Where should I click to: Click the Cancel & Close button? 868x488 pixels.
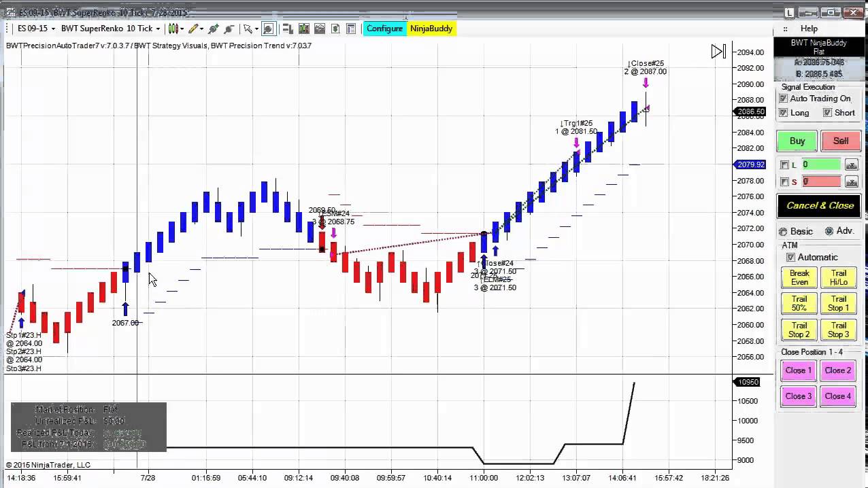(x=820, y=206)
